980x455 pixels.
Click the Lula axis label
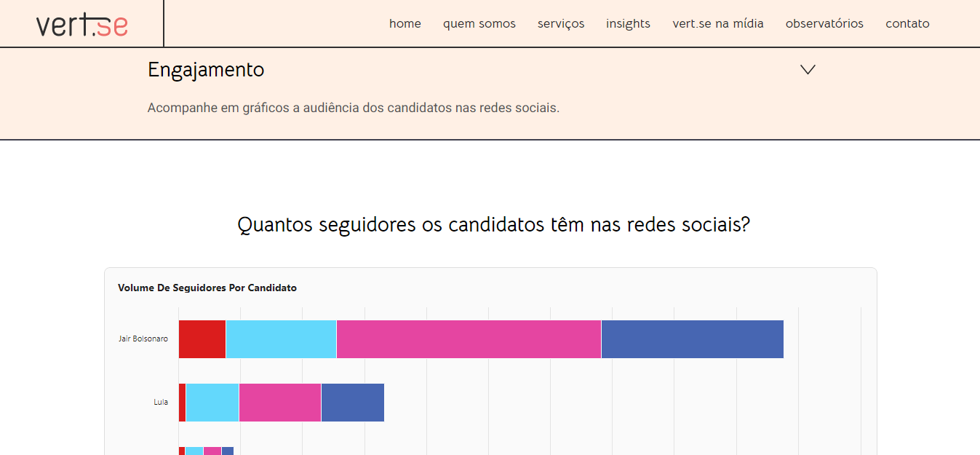click(x=161, y=402)
